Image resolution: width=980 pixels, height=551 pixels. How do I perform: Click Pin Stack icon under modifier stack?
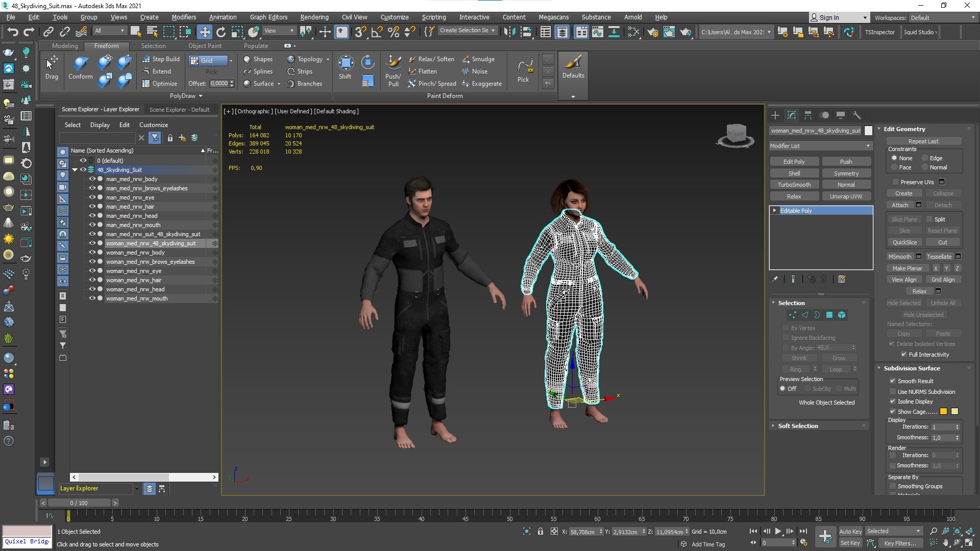775,279
